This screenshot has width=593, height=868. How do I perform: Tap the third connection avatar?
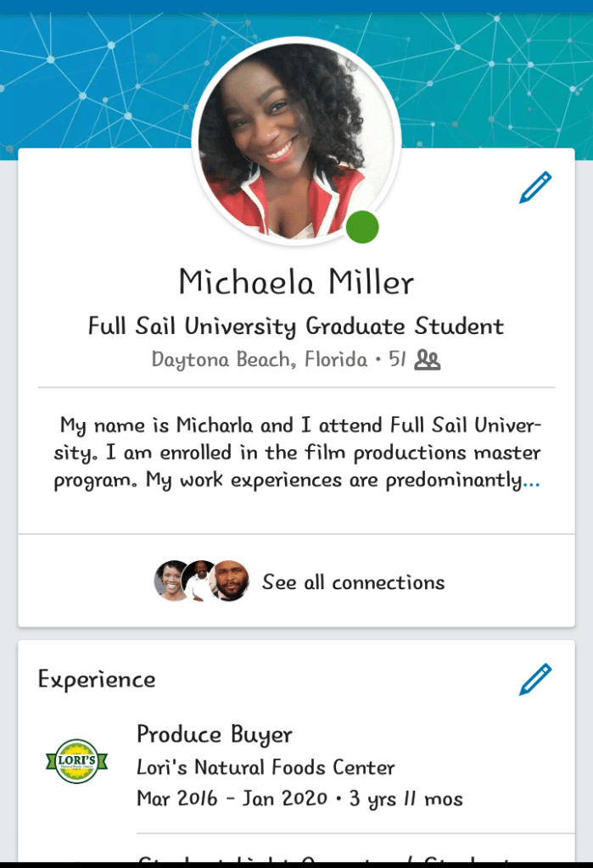pos(230,581)
